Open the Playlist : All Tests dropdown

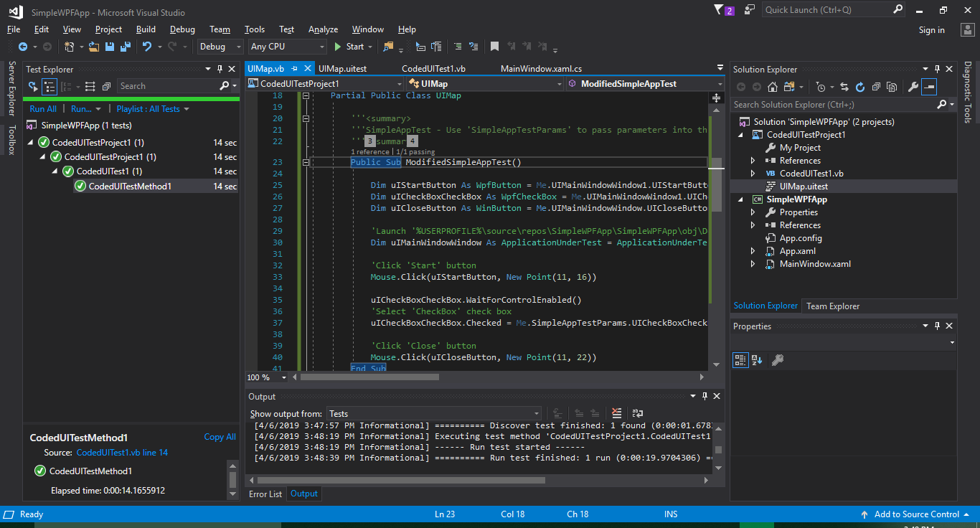153,109
